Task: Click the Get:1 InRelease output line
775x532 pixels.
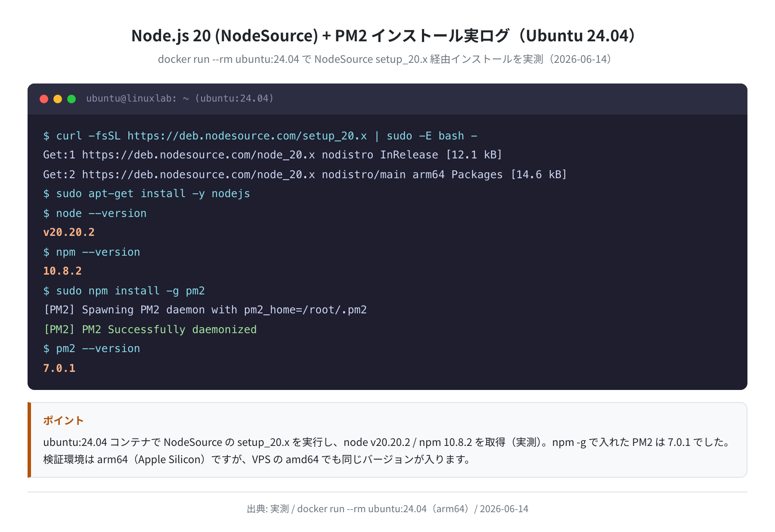Action: pos(273,155)
